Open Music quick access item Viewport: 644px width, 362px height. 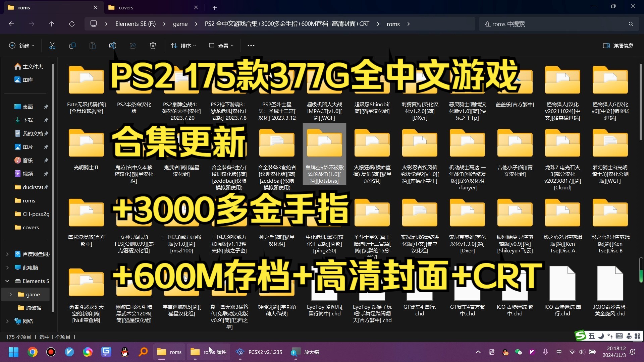point(24,160)
